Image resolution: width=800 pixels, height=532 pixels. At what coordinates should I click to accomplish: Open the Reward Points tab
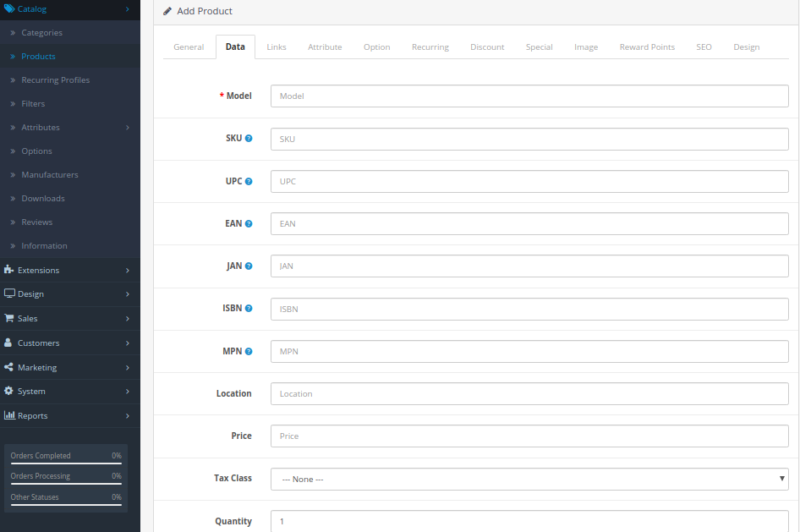tap(647, 47)
